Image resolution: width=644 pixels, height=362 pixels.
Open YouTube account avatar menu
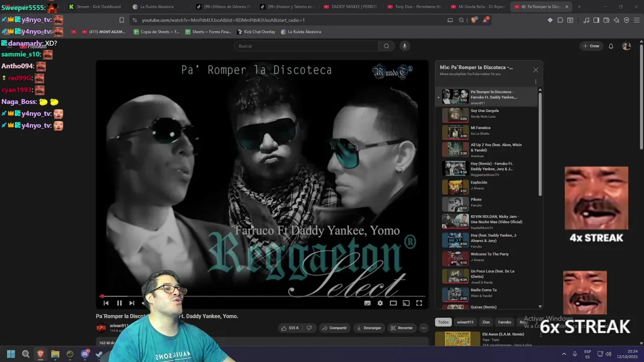pos(626,46)
